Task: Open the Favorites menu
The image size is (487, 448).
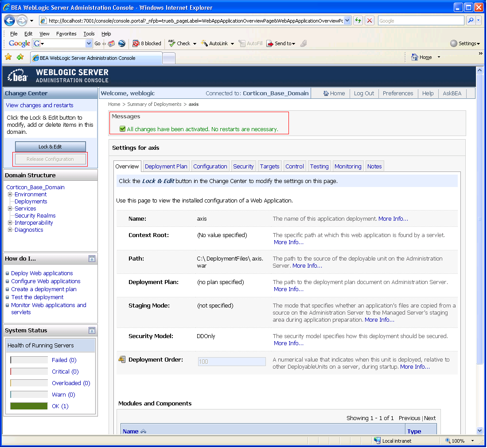Action: pyautogui.click(x=66, y=34)
